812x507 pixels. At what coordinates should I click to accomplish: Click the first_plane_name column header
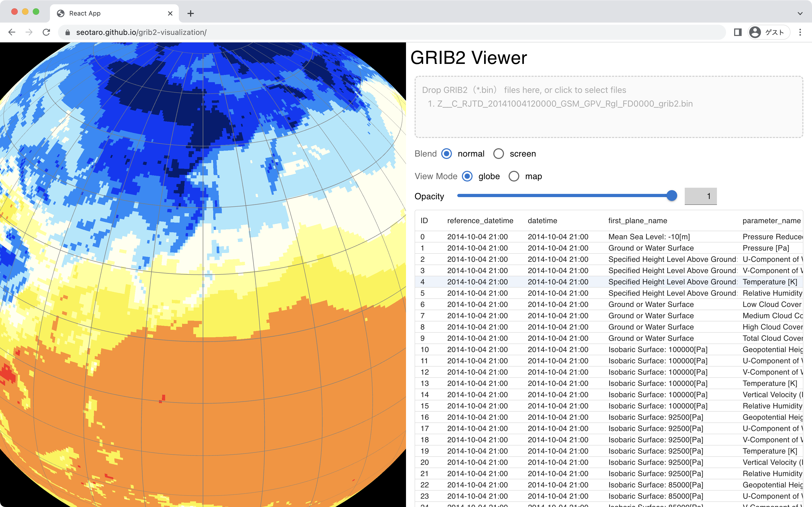[637, 220]
